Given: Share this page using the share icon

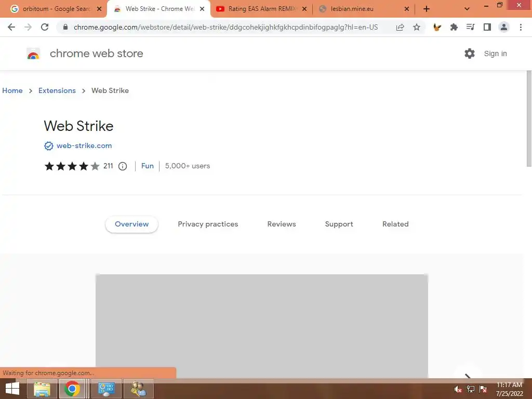Looking at the screenshot, I should pos(400,27).
